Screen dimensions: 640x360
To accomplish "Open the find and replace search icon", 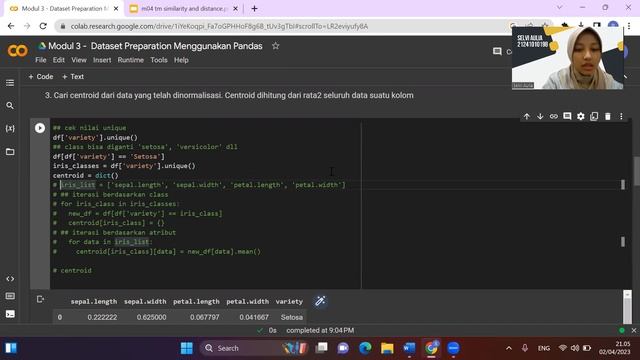I will click(10, 106).
